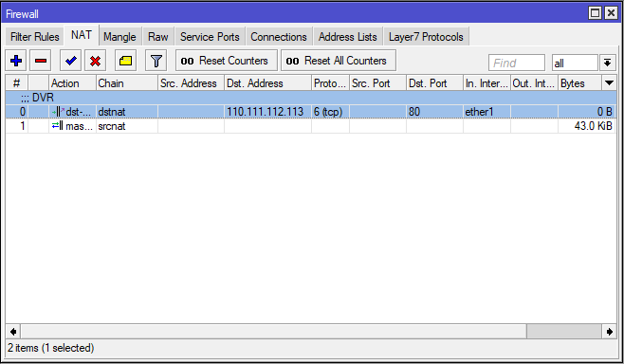This screenshot has width=624, height=364.
Task: Remove selected rule with red minus icon
Action: [x=40, y=61]
